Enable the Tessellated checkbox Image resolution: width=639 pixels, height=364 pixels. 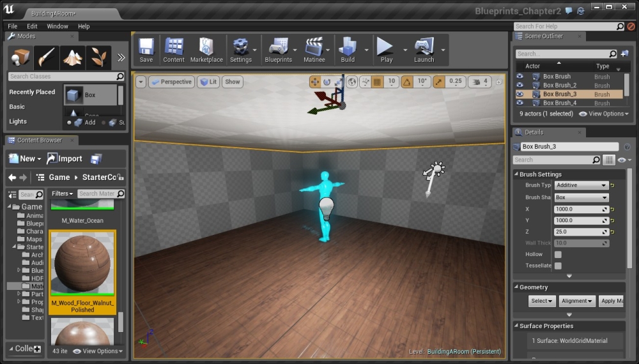tap(558, 266)
